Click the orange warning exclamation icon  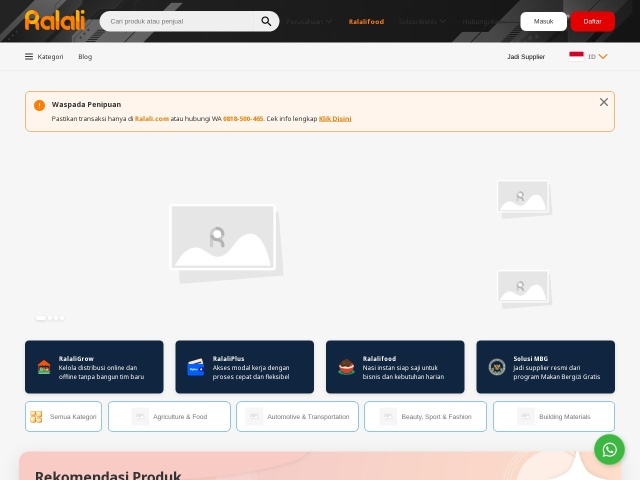[39, 105]
